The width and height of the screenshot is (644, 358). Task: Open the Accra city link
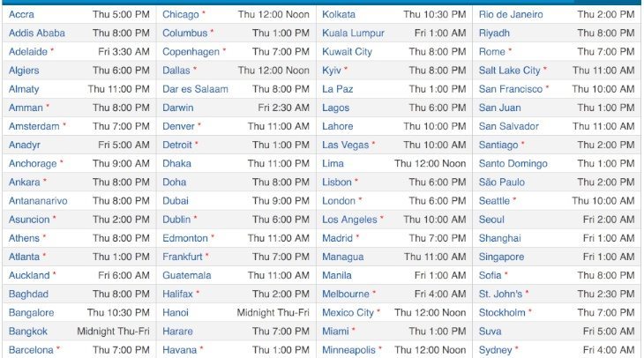[x=21, y=14]
